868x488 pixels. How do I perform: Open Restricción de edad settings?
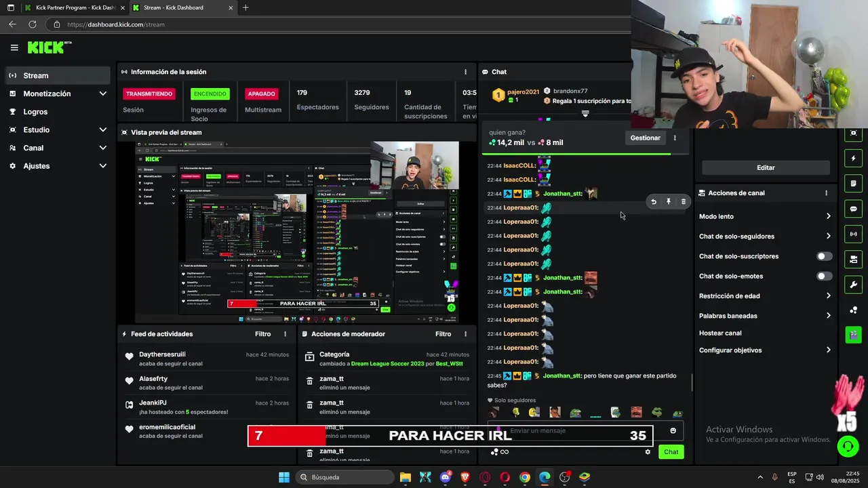pyautogui.click(x=765, y=296)
